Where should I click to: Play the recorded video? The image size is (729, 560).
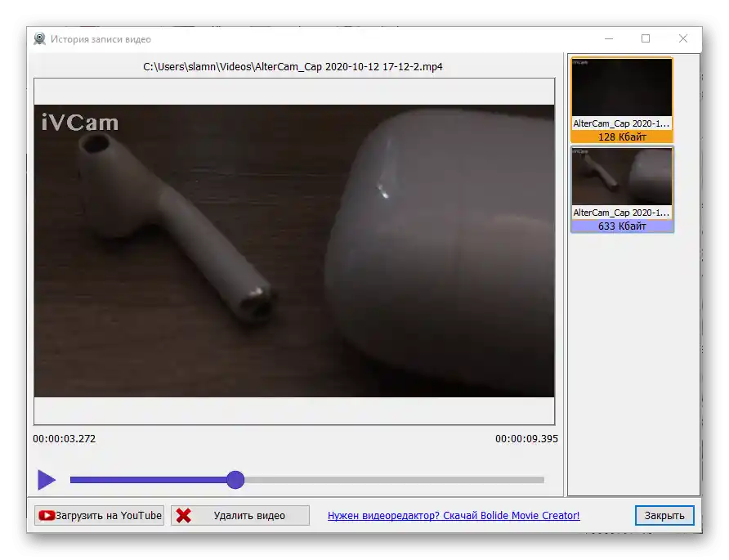coord(47,480)
